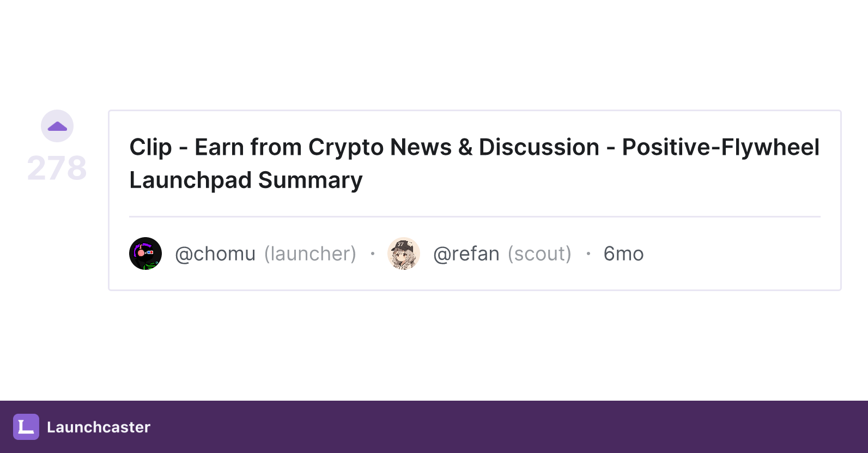Click the 6mo timestamp
The image size is (868, 453).
(x=623, y=254)
